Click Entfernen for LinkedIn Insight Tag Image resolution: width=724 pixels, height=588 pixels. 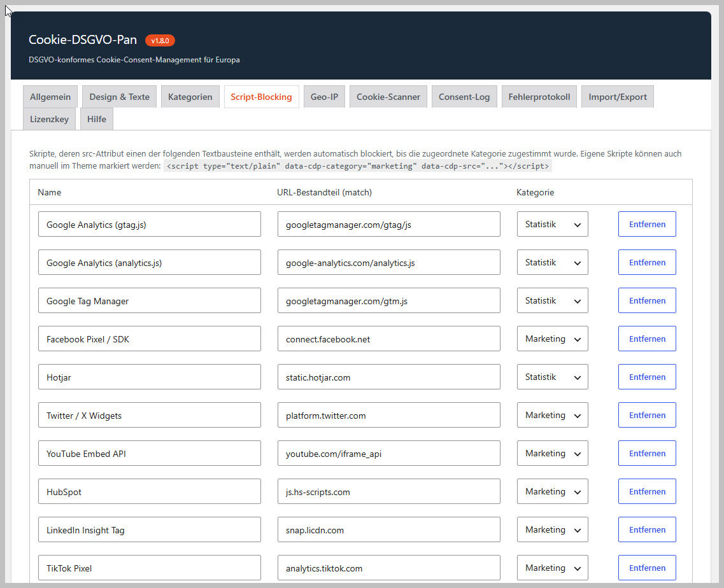tap(647, 530)
